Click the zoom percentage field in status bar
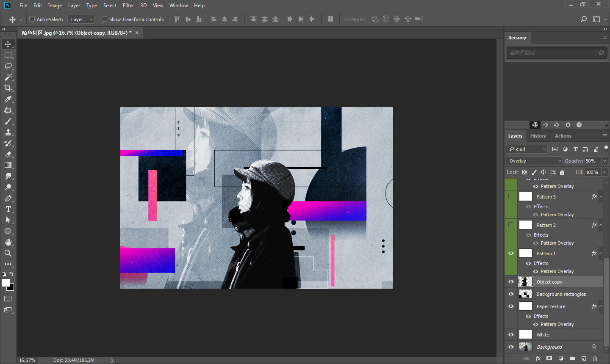610x364 pixels. pos(28,360)
